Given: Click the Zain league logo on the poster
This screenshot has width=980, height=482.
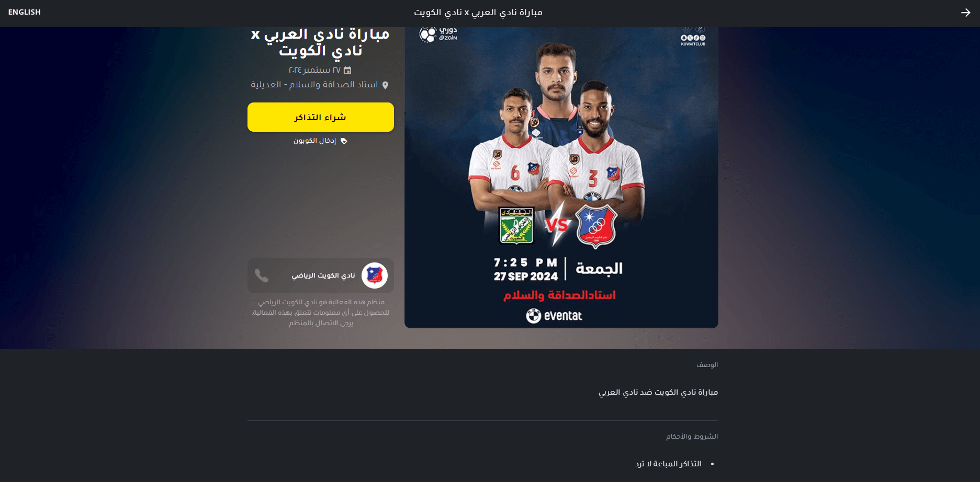Looking at the screenshot, I should pos(438,34).
